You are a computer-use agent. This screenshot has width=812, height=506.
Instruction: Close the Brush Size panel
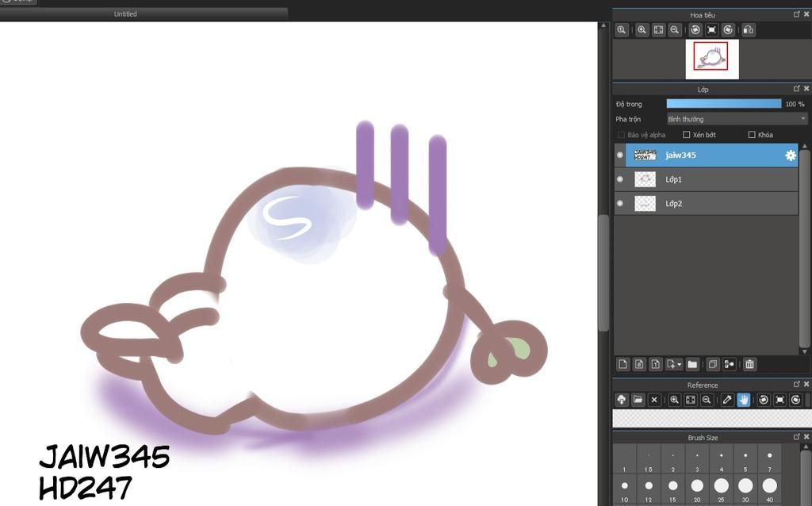[x=806, y=437]
